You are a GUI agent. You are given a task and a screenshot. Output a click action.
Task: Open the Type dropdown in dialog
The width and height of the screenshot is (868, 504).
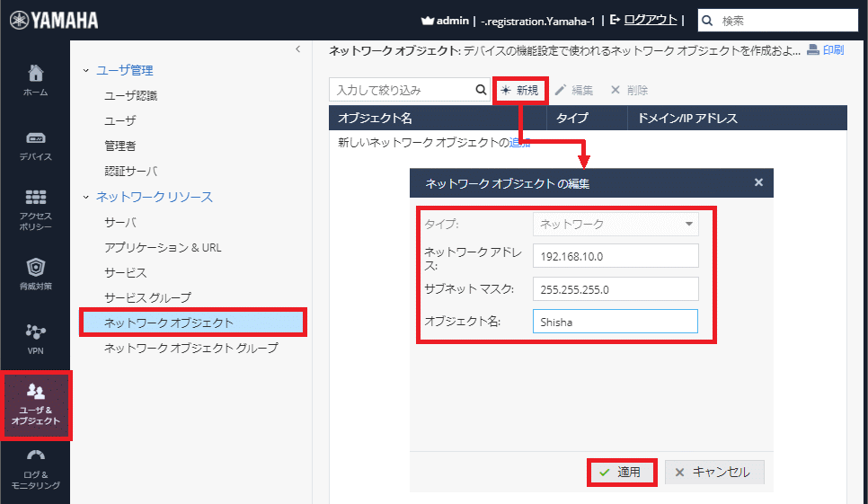pos(616,224)
